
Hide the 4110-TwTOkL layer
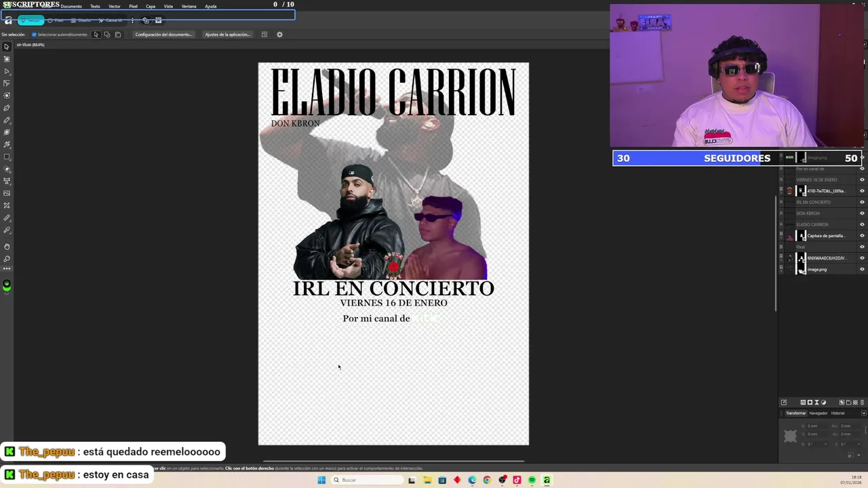point(862,190)
